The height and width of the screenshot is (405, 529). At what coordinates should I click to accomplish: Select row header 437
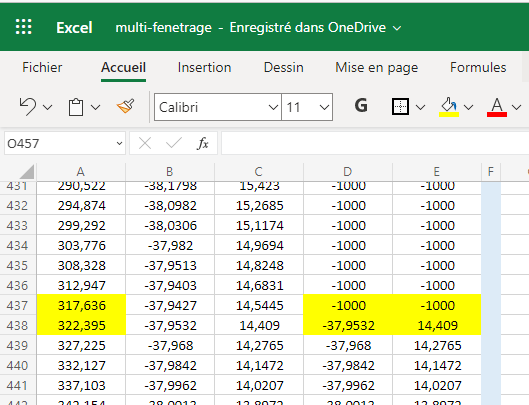(18, 305)
